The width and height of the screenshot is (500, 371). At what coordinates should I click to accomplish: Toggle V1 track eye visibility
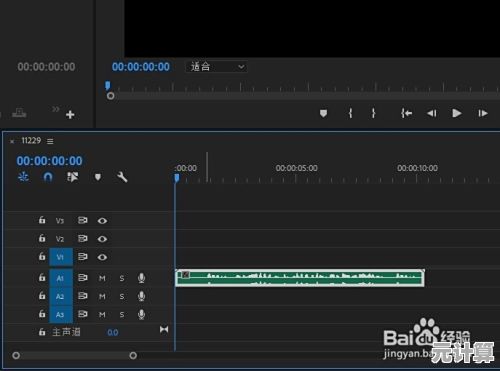click(x=102, y=257)
